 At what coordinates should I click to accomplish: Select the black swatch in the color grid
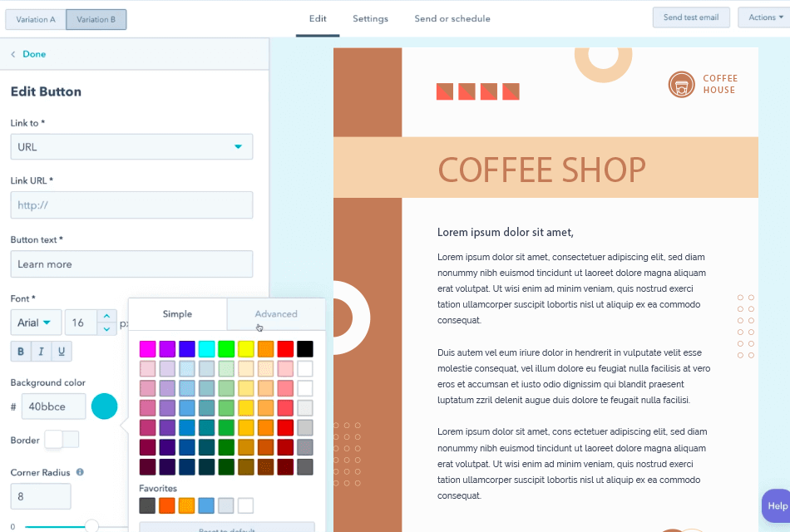[x=305, y=348]
